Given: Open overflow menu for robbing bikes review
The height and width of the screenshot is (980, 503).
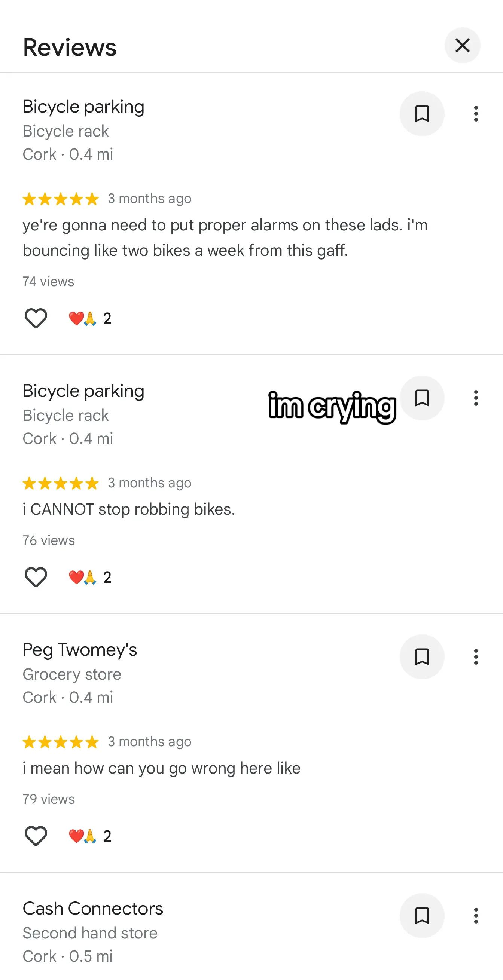Looking at the screenshot, I should [476, 398].
